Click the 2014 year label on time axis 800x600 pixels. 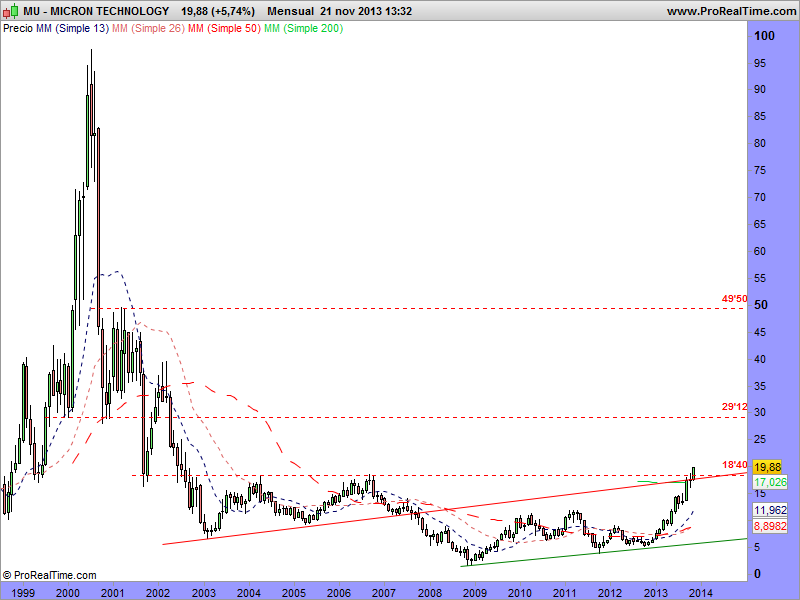(x=701, y=593)
